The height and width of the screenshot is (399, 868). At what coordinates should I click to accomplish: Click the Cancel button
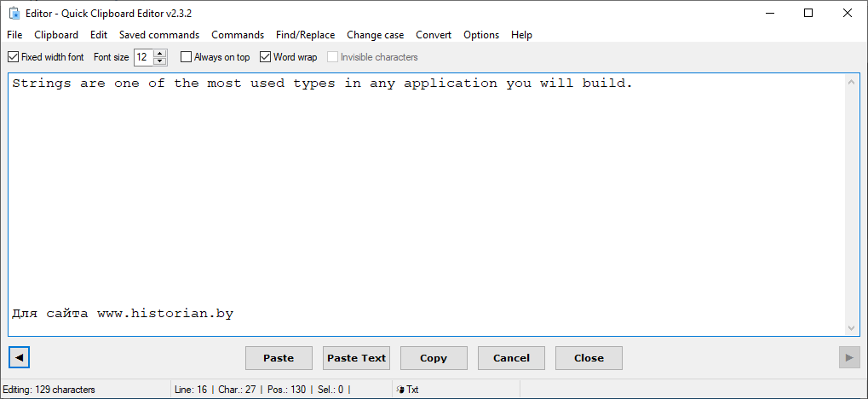(511, 358)
